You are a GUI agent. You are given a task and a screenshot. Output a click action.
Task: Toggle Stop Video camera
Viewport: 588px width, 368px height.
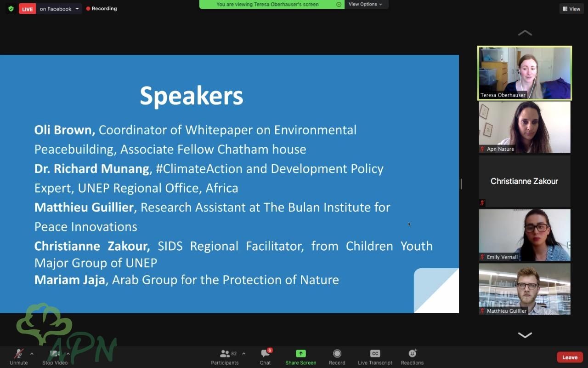pyautogui.click(x=55, y=356)
